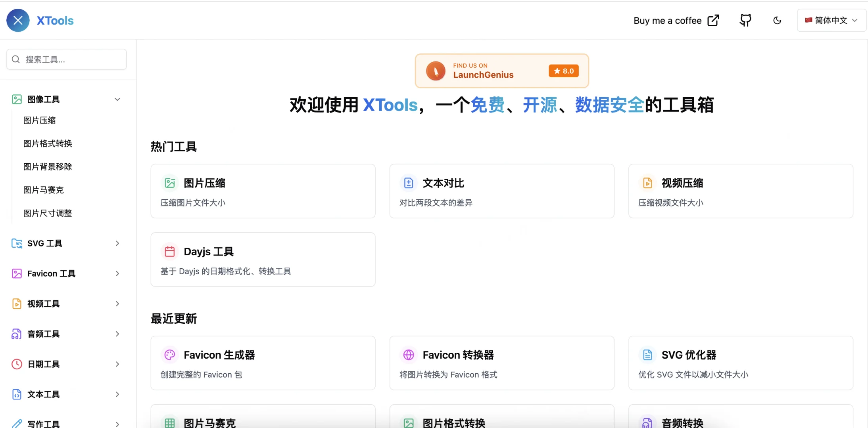Open the 文本对比 tool via its icon
This screenshot has height=428, width=868.
click(409, 183)
